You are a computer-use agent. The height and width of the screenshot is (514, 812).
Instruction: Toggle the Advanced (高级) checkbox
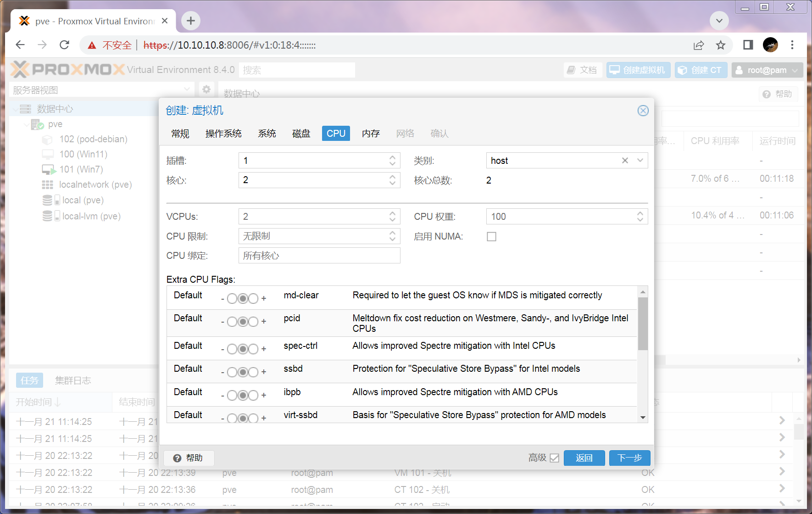tap(554, 458)
